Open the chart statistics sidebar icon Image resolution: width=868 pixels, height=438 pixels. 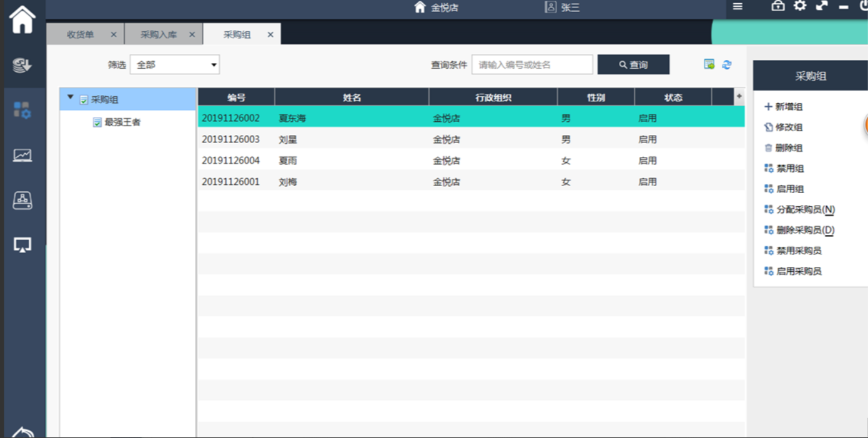point(22,155)
